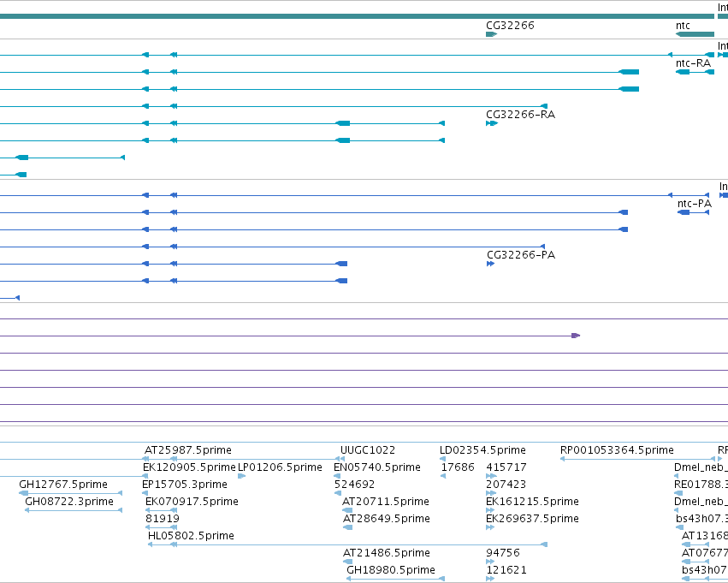
Task: Select the AT20711.5prime block glyph
Action: pyautogui.click(x=347, y=510)
